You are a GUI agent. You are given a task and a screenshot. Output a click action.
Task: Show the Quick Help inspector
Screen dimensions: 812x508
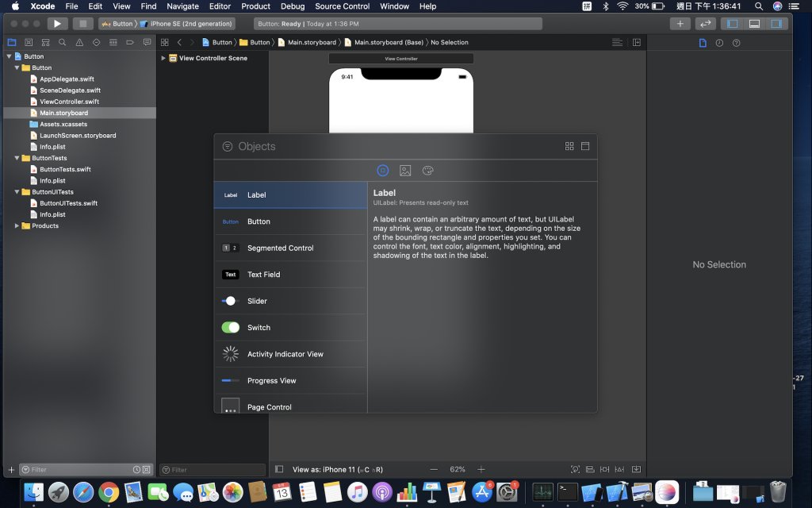737,43
